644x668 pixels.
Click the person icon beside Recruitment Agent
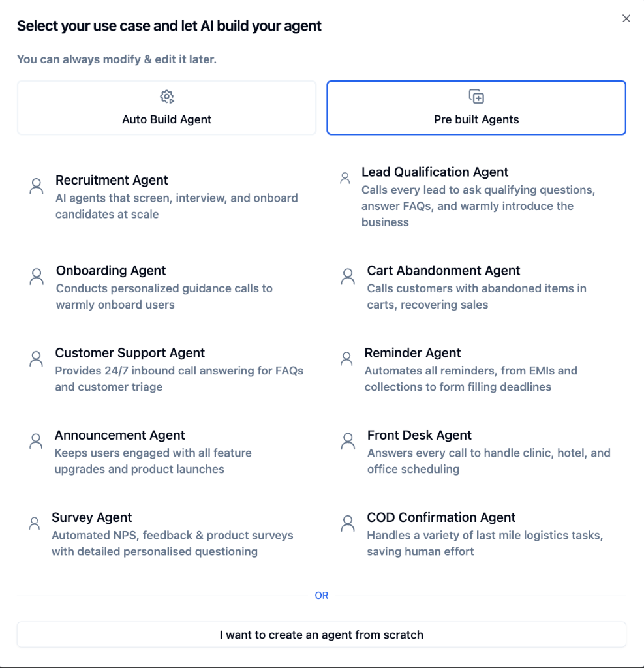(x=36, y=186)
